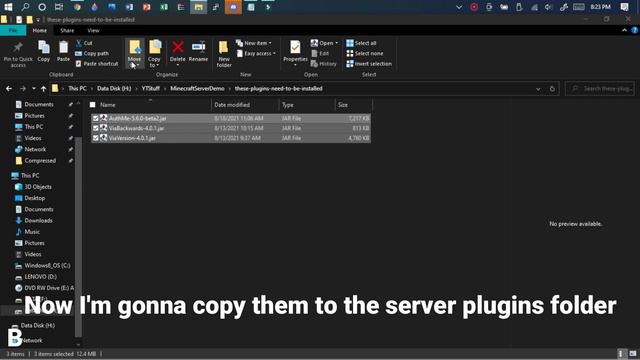Click the search box

click(x=600, y=89)
